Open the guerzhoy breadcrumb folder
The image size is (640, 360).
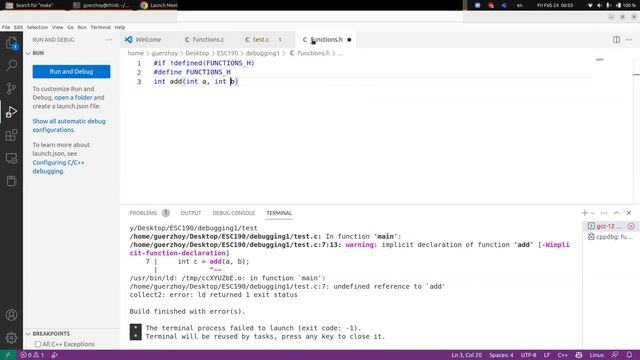point(164,53)
